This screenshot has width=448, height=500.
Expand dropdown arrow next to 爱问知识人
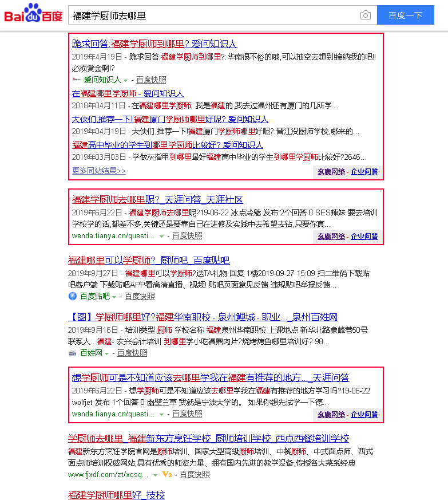125,80
